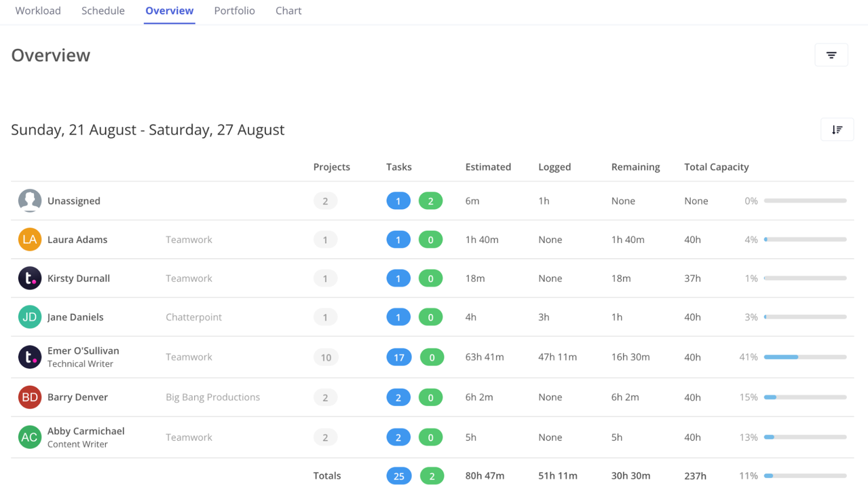This screenshot has width=868, height=489.
Task: Click Big Bang Productions project link
Action: coord(212,397)
